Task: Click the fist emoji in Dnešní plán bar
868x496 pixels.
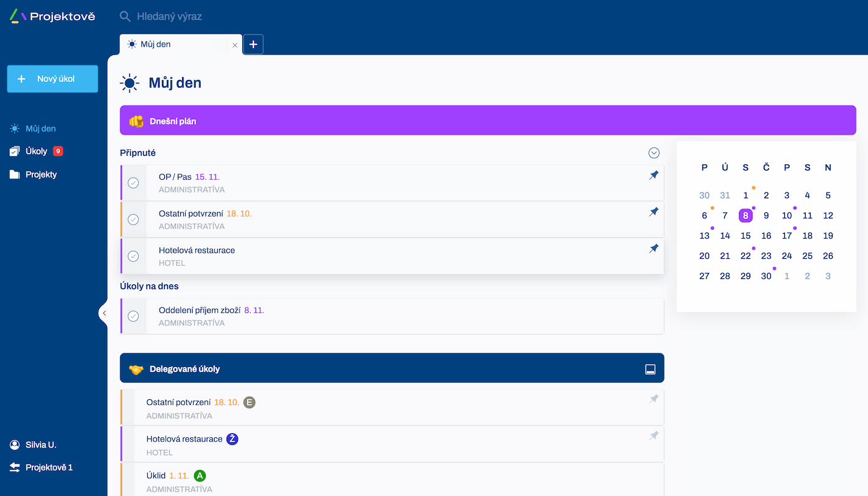Action: click(136, 121)
